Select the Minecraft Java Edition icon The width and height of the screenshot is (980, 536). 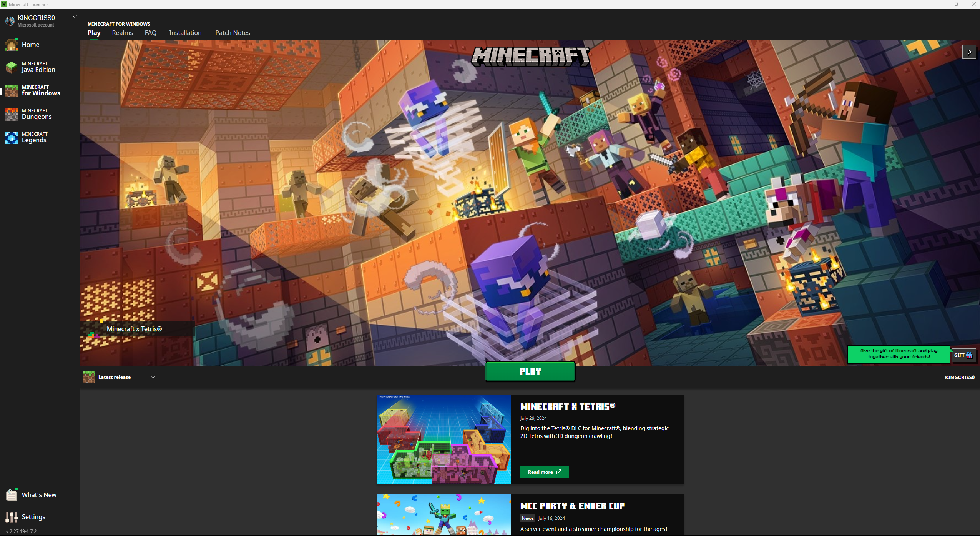click(12, 67)
